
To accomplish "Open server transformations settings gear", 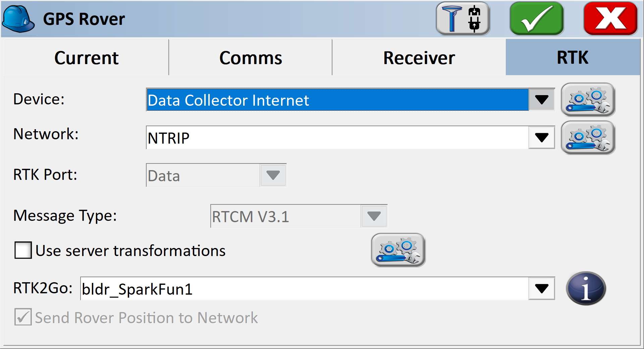I will [398, 250].
